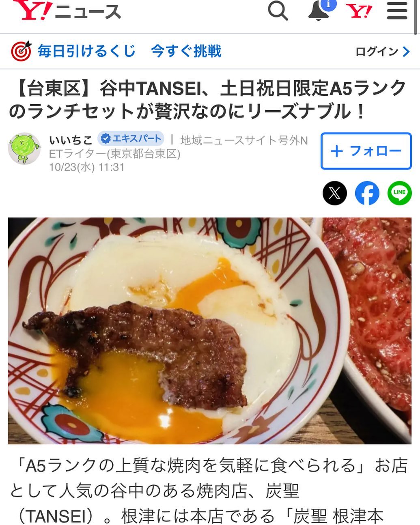This screenshot has height=525, width=420.
Task: Click the Y!ニュース logo
Action: coord(67,11)
